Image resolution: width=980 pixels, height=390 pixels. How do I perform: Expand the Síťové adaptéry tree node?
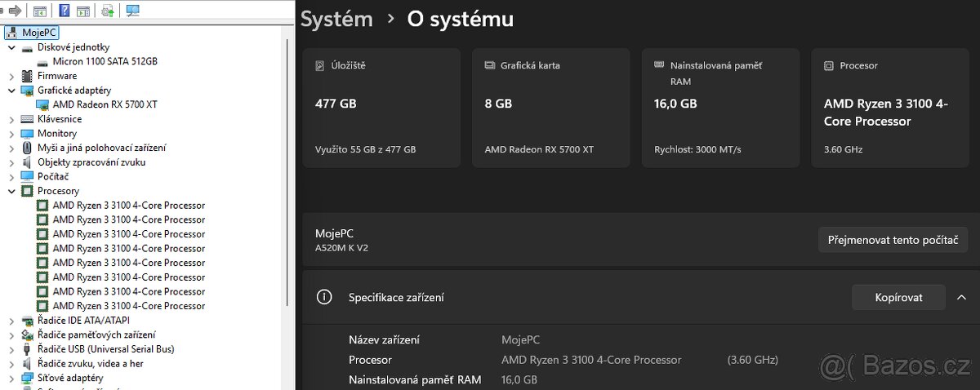(x=11, y=378)
